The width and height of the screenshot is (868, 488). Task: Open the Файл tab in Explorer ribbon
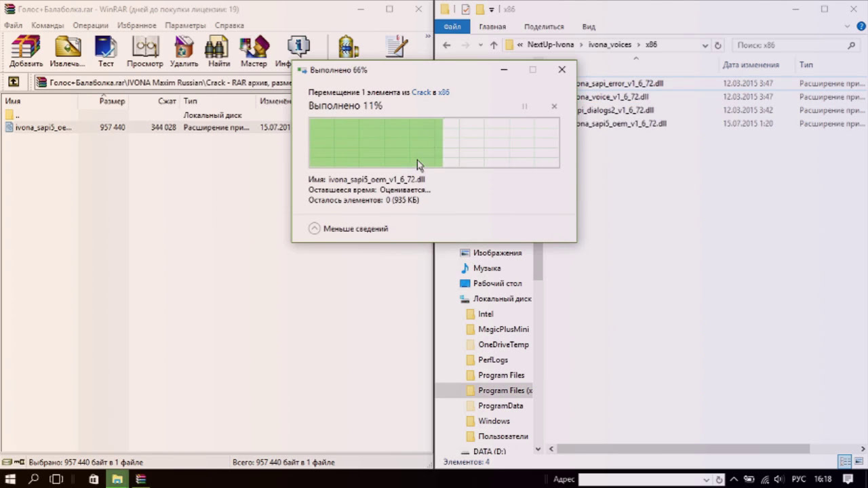(452, 26)
